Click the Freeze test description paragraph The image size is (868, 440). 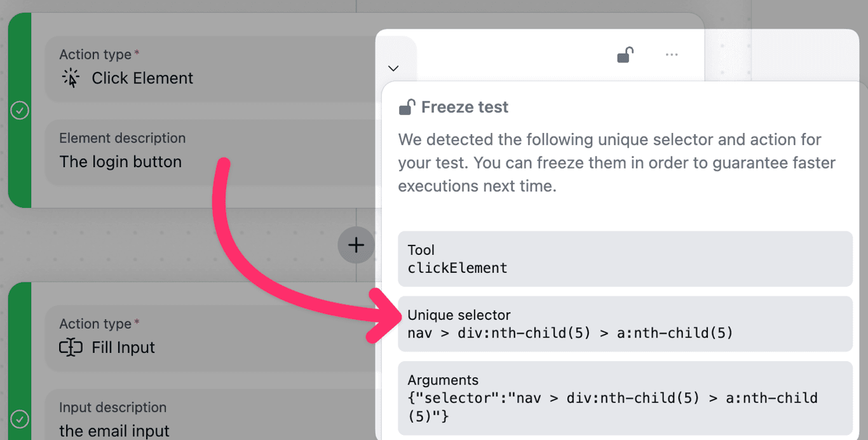[617, 163]
